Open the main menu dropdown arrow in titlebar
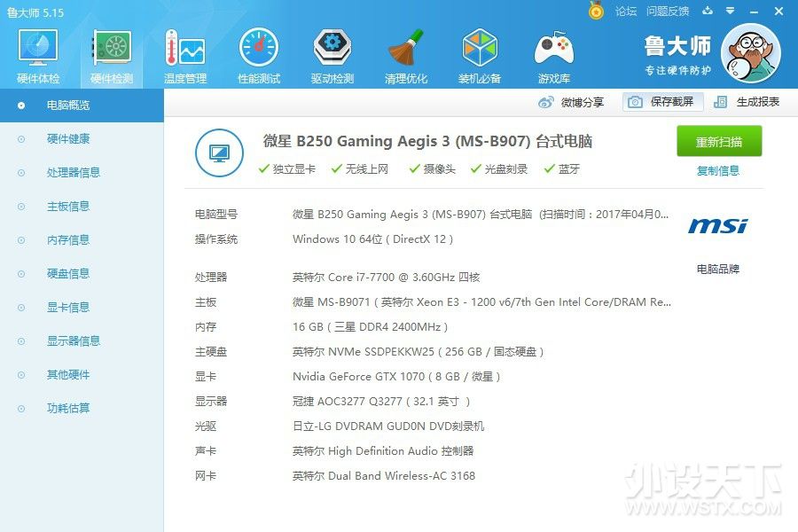This screenshot has width=798, height=532. [730, 12]
